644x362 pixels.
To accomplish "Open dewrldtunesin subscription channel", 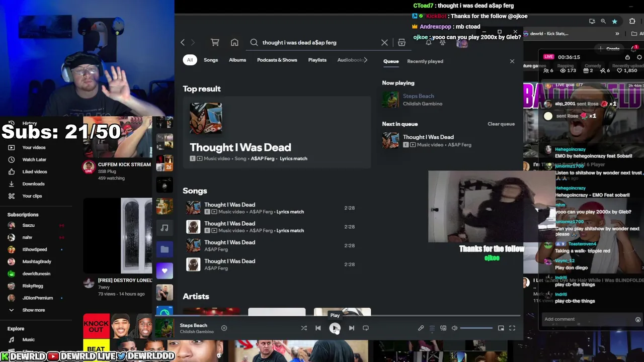I will [x=36, y=274].
